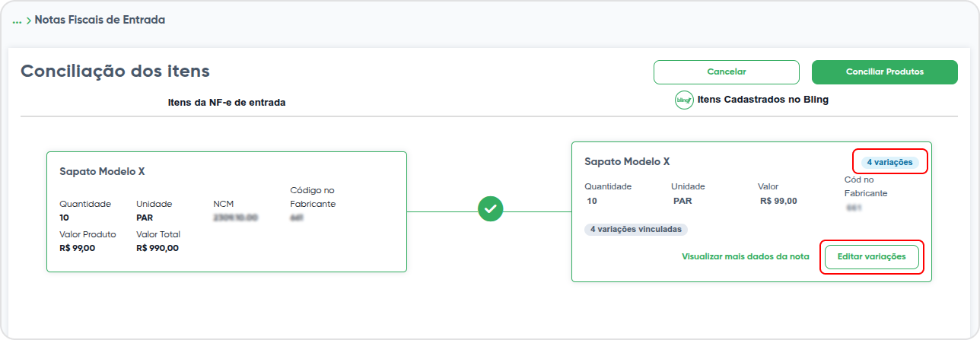Click the green checkmark match icon
The width and height of the screenshot is (980, 340).
click(491, 208)
